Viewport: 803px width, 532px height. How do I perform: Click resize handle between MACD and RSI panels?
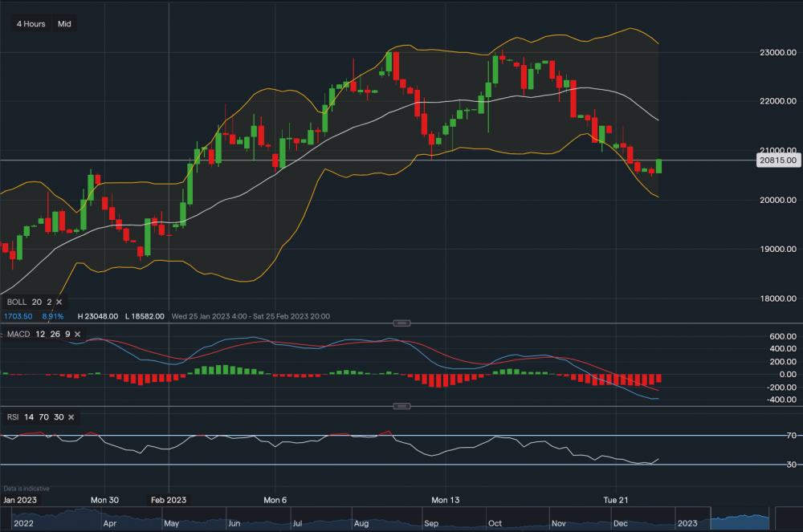pyautogui.click(x=401, y=407)
